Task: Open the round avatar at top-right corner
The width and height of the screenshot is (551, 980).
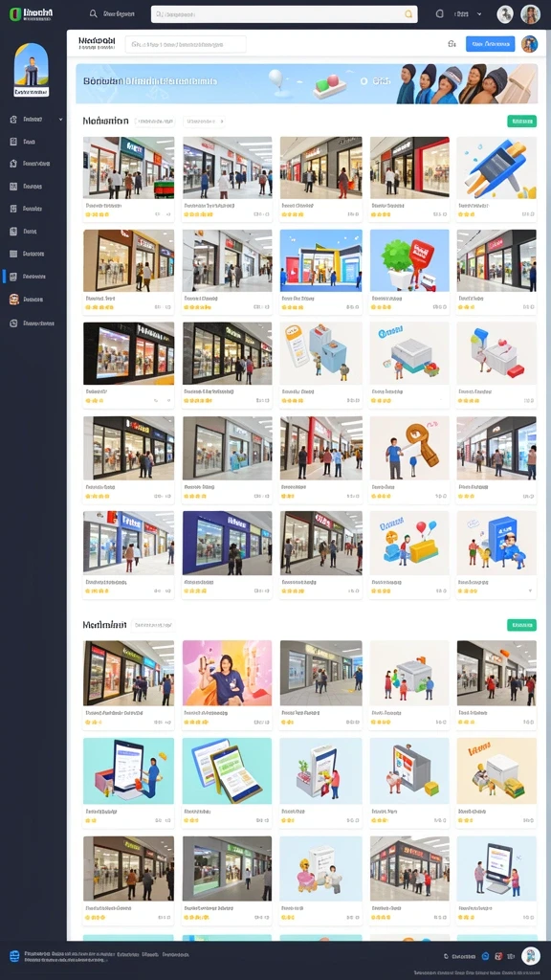Action: pos(530,13)
